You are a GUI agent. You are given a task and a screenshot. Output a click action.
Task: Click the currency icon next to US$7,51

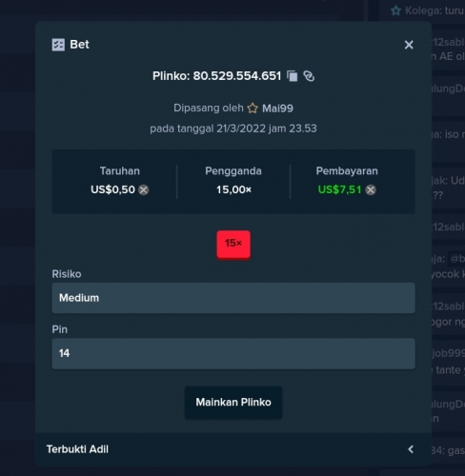click(371, 189)
